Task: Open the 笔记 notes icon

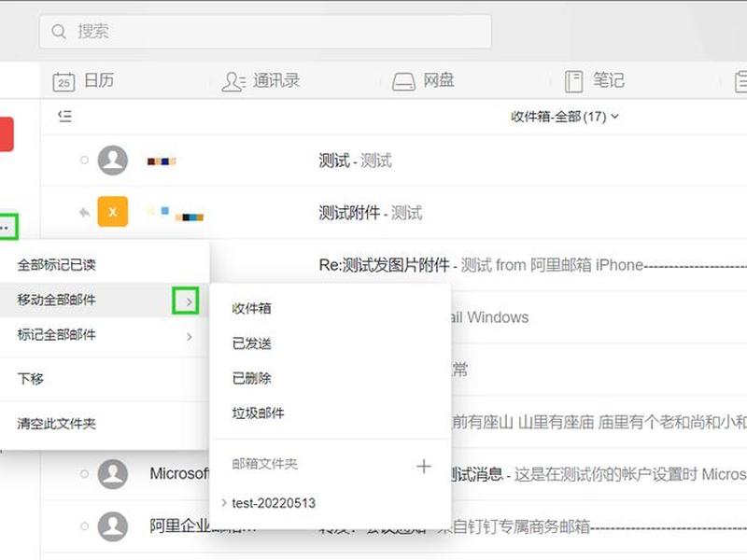Action: [573, 81]
